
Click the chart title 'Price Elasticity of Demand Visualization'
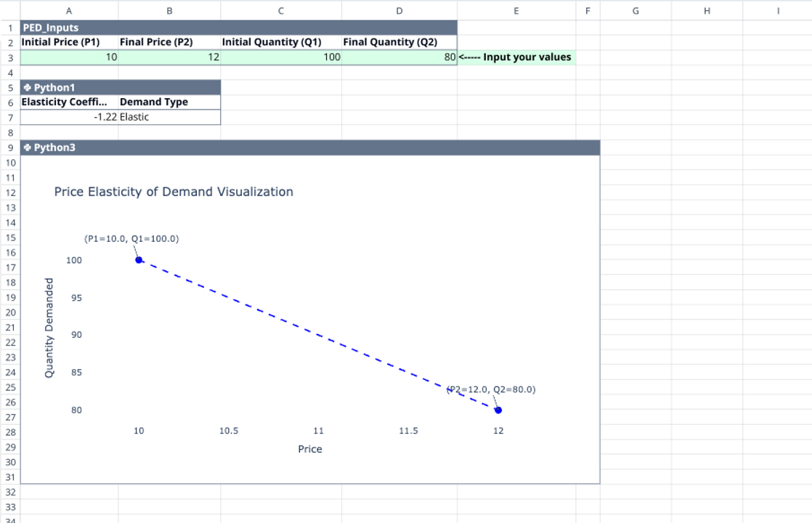[x=173, y=192]
